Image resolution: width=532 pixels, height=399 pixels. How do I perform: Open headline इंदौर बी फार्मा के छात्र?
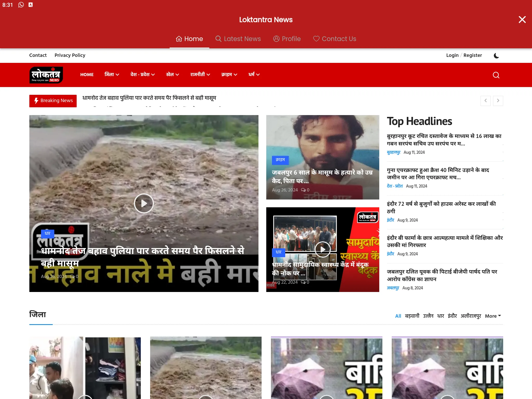pos(445,241)
